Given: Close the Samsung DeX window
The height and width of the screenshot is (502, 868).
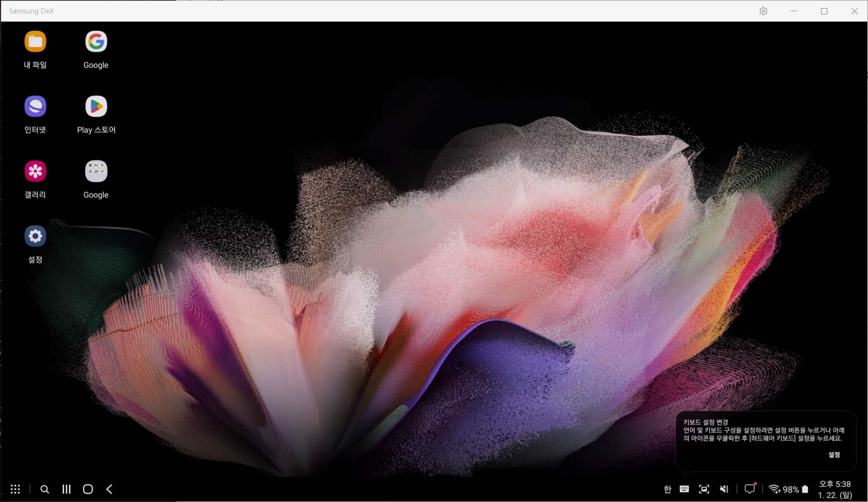Looking at the screenshot, I should (x=854, y=11).
